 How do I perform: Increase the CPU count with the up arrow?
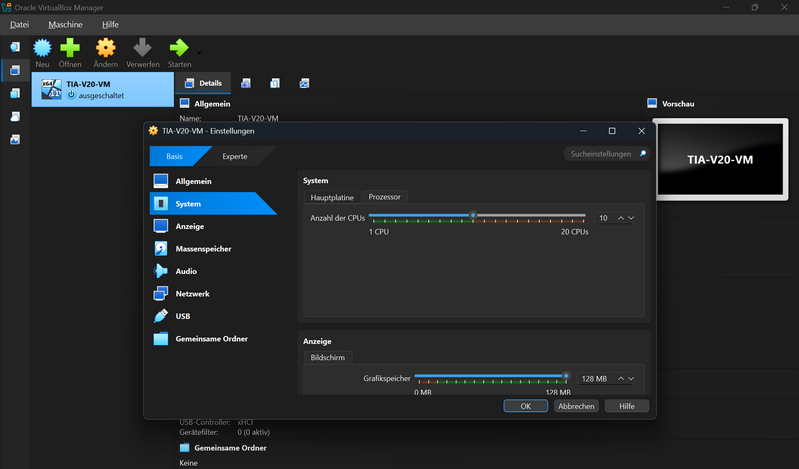[620, 218]
